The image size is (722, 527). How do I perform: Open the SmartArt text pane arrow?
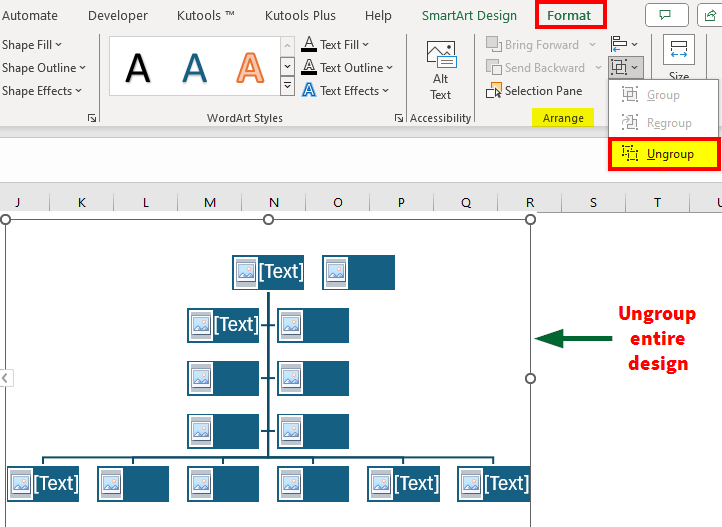[6, 378]
